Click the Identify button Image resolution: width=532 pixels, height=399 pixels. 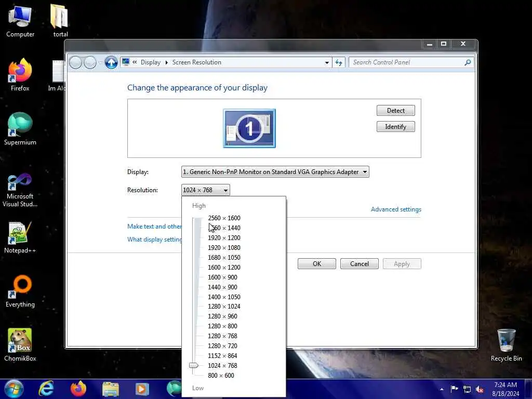click(x=395, y=127)
